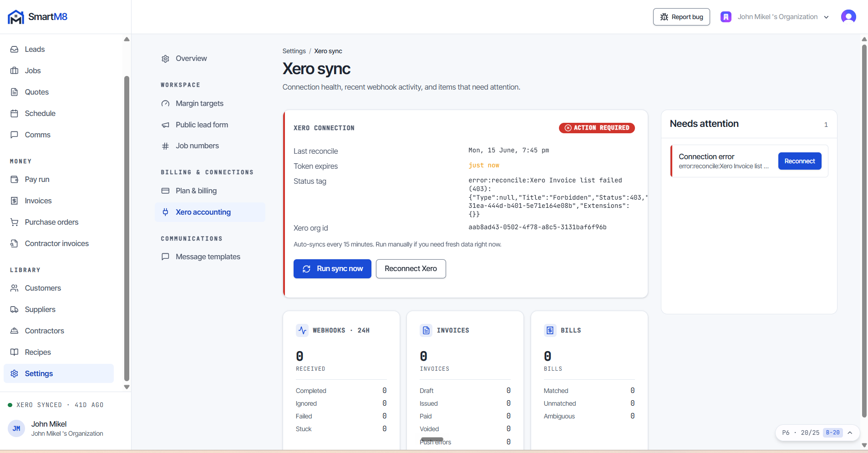Click the Jobs briefcase icon
868x453 pixels.
[15, 70]
